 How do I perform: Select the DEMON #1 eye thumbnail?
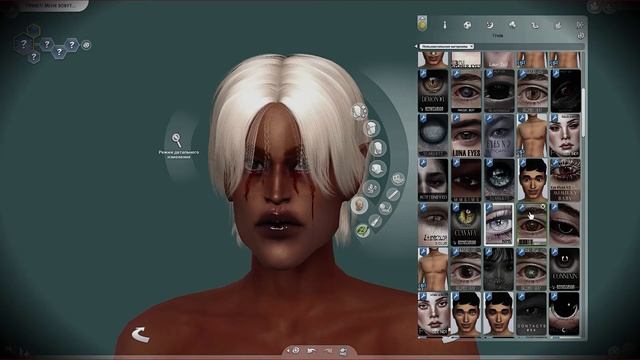click(433, 91)
